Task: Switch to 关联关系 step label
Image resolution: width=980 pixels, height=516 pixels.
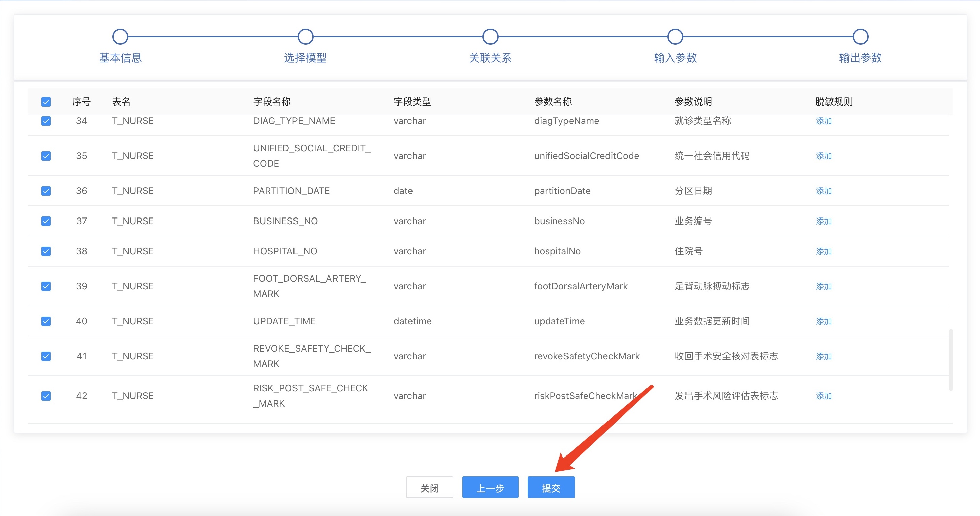Action: (490, 58)
